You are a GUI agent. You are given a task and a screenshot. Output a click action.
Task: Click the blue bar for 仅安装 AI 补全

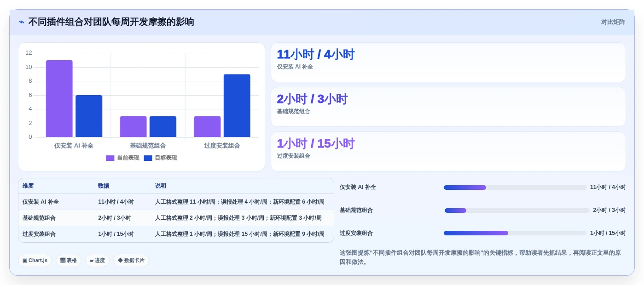coord(89,116)
